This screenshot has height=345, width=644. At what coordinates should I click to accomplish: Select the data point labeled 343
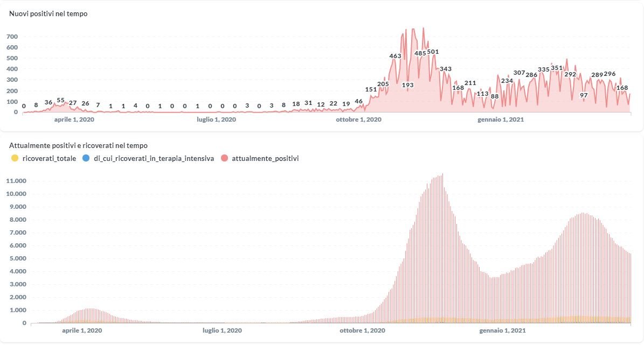[x=446, y=69]
